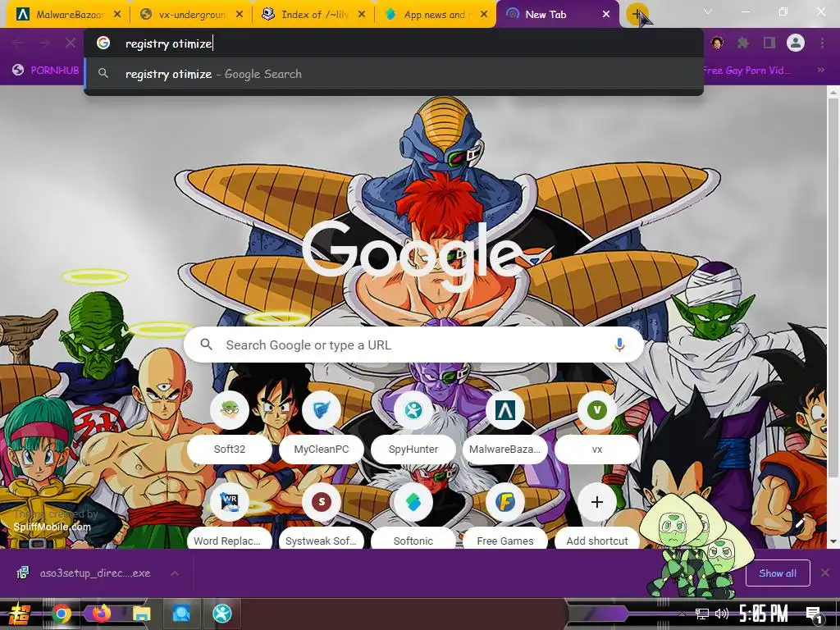The image size is (840, 630).
Task: Open the volume tray icon
Action: [722, 614]
